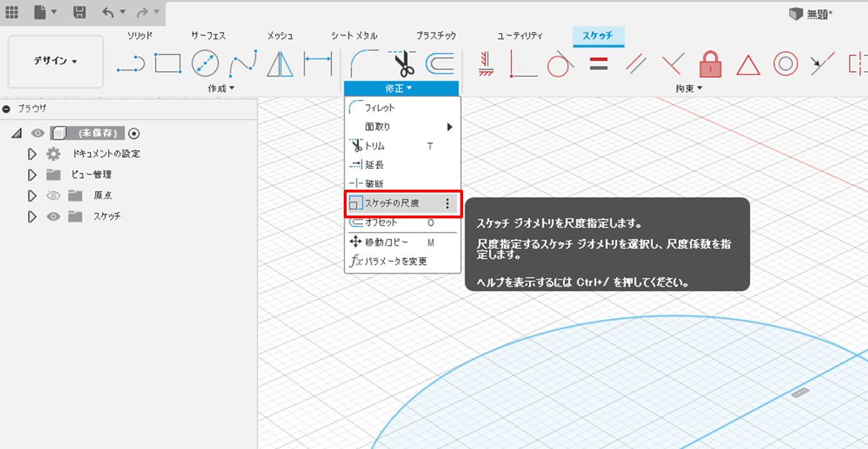Select the Trim scissors icon in toolbar
868x449 pixels.
[x=401, y=63]
